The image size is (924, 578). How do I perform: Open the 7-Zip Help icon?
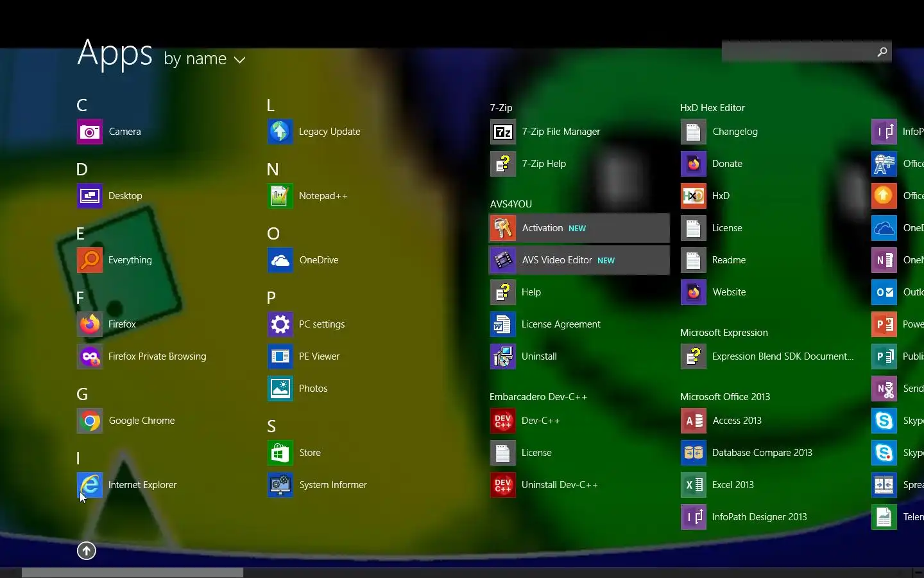click(503, 164)
